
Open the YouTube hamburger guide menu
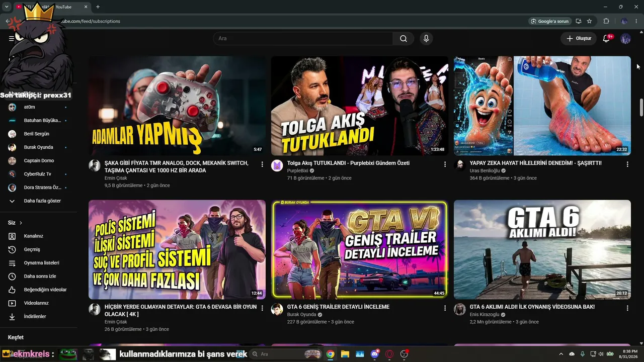pos(11,38)
